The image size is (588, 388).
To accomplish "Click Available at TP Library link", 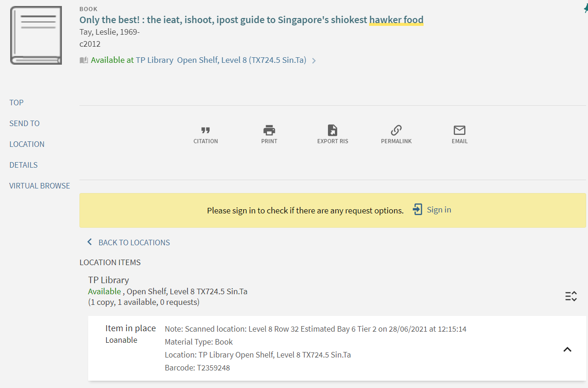I will [x=132, y=60].
